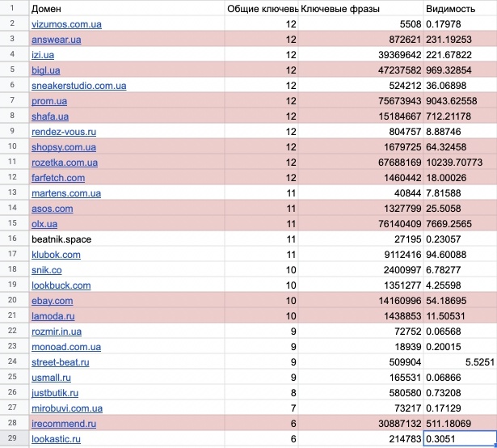The image size is (497, 448).
Task: Follow the snik.co link
Action: pos(47,270)
